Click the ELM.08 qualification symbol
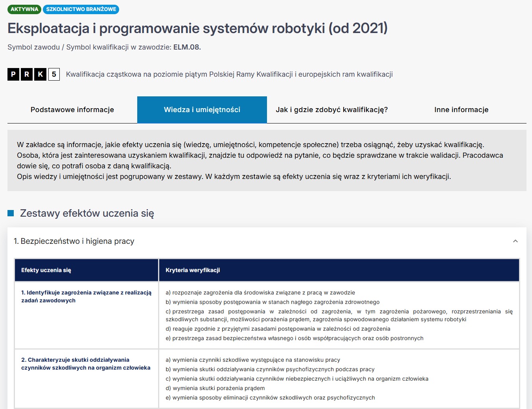 (x=187, y=47)
